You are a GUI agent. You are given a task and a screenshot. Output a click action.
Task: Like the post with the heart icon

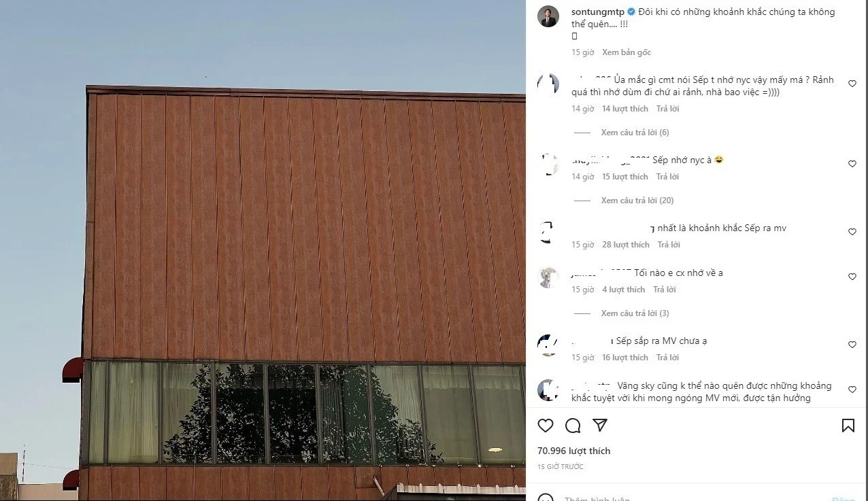(x=546, y=426)
